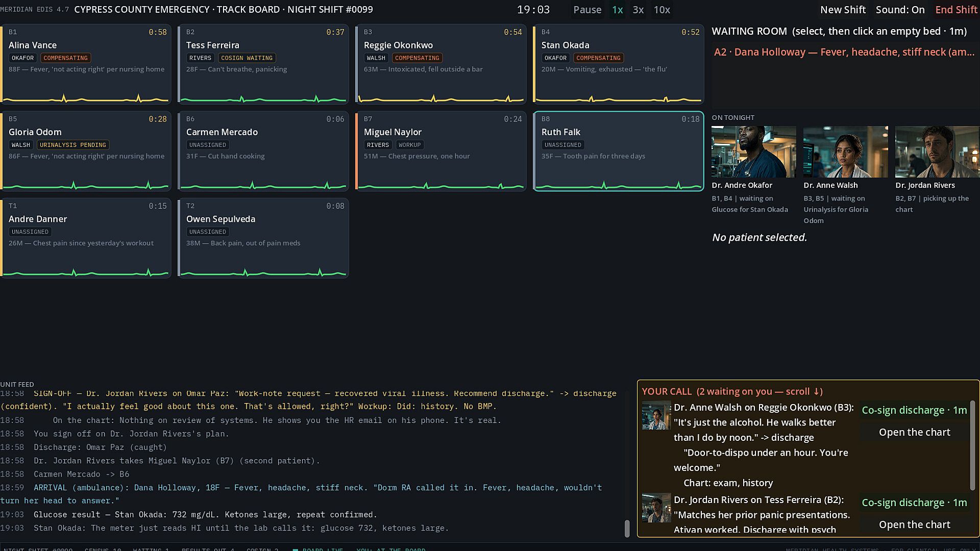Toggle Sound: On setting
The image size is (980, 551).
click(900, 10)
